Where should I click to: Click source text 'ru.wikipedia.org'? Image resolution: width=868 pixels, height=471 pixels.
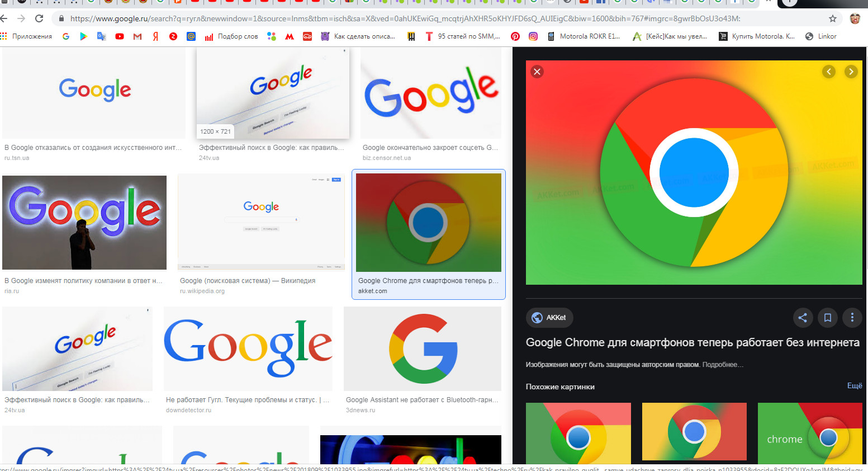click(x=202, y=291)
